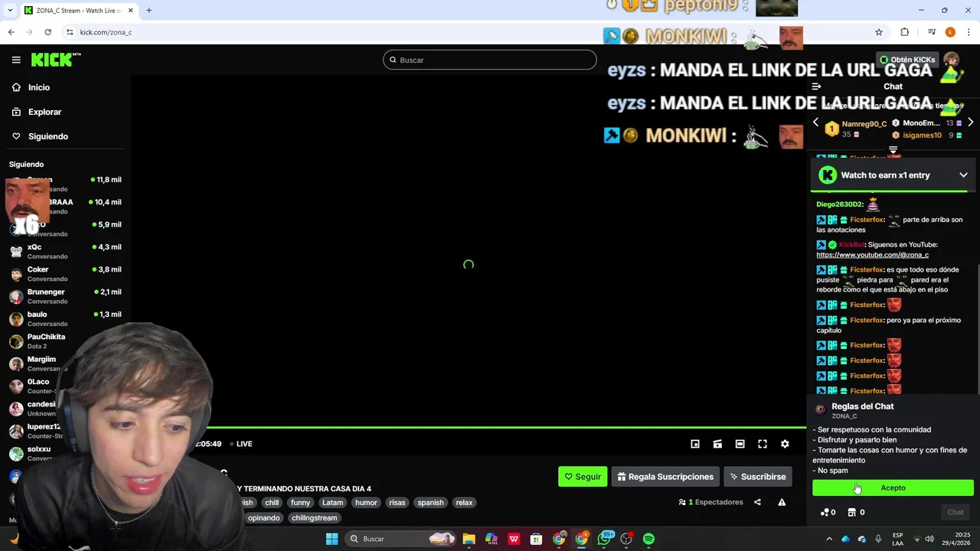980x551 pixels.
Task: Jump to LIVE in the player
Action: pyautogui.click(x=241, y=444)
